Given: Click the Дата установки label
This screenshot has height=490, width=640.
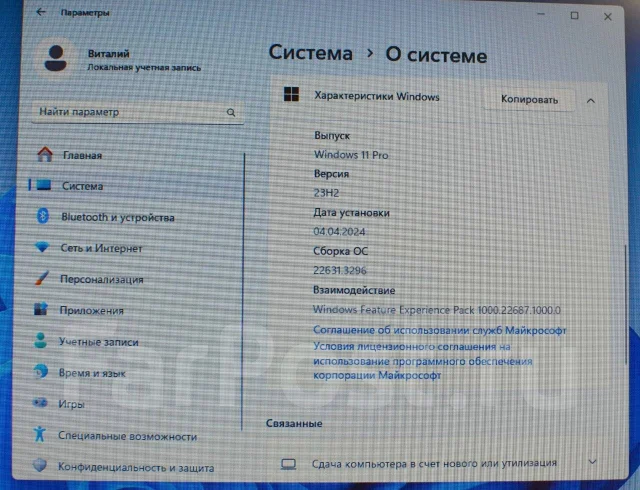Looking at the screenshot, I should (x=351, y=213).
